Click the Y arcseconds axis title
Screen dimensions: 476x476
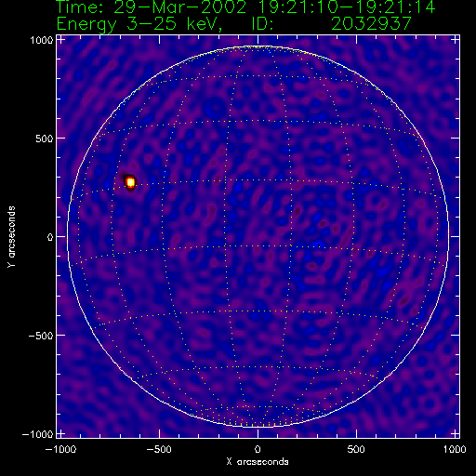11,237
